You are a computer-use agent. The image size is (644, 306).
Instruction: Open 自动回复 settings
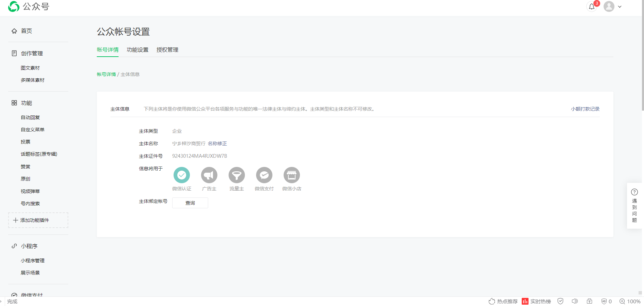point(30,117)
